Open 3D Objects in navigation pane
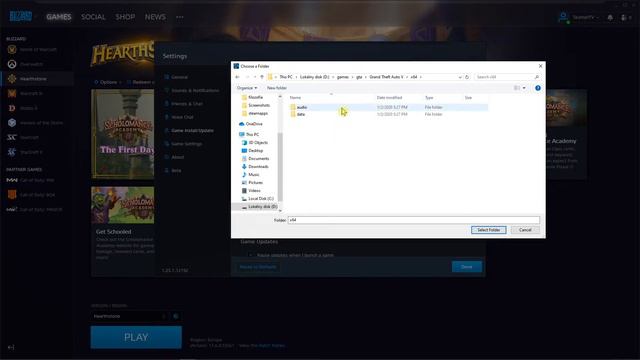Screen dimensions: 640x360 point(255,142)
